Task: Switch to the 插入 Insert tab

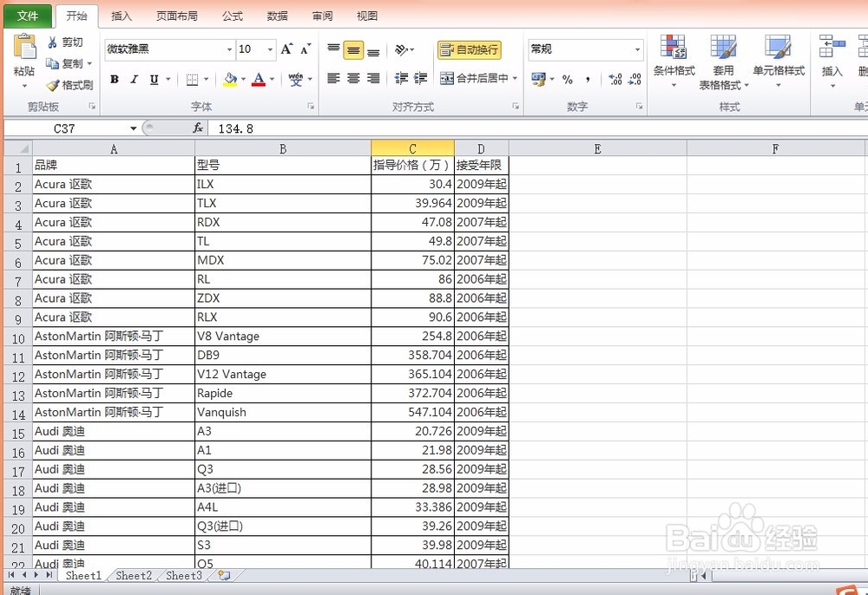Action: click(122, 16)
